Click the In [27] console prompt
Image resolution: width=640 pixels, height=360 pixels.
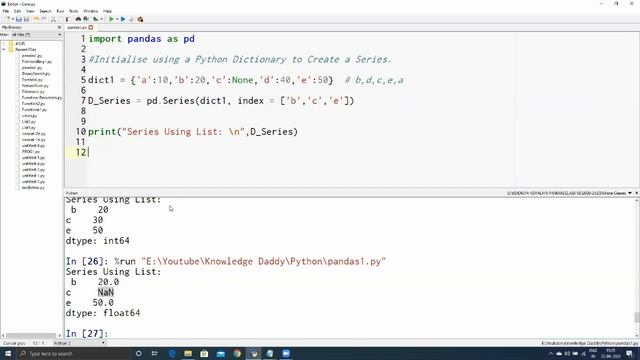click(87, 333)
